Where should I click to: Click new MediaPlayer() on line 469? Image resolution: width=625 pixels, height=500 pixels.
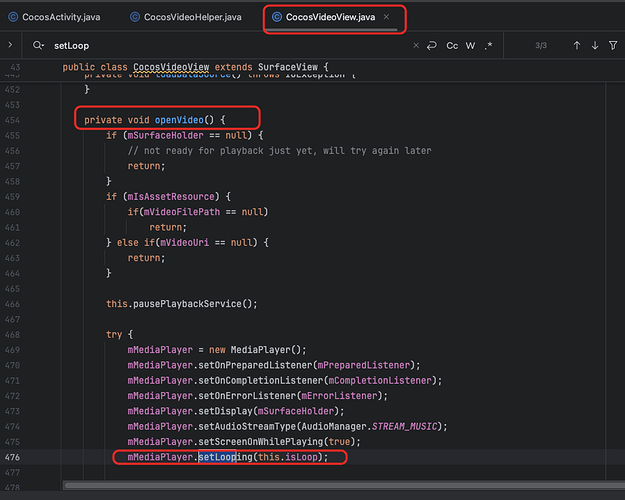[x=257, y=350]
